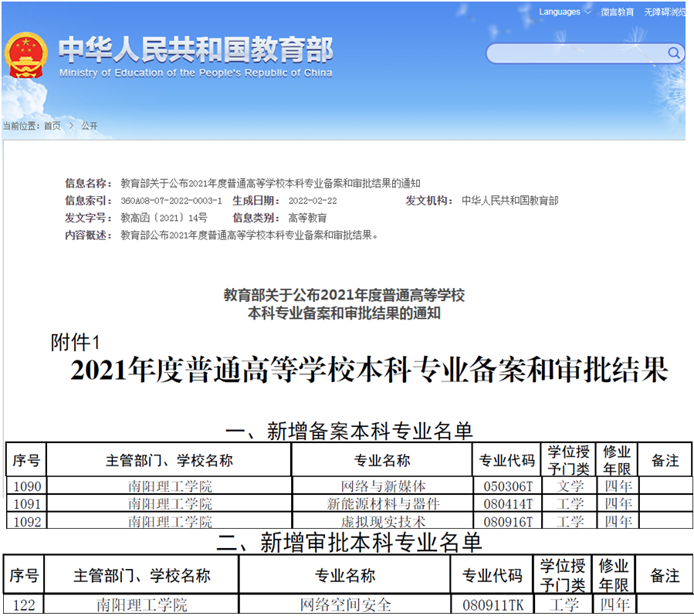Viewport: 694px width, 616px height.
Task: Click row number 1091
Action: click(x=28, y=503)
